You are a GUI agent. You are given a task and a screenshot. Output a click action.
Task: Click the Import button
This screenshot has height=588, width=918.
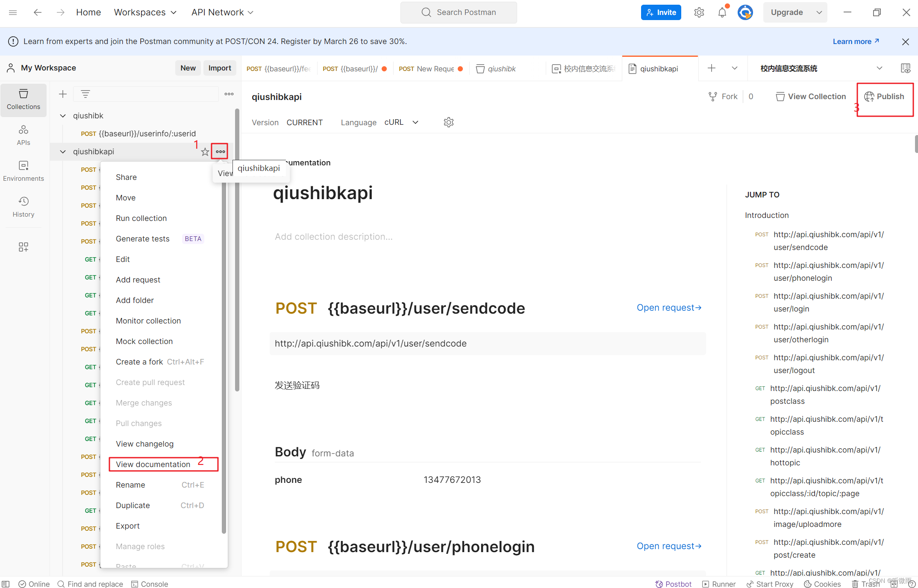click(220, 68)
